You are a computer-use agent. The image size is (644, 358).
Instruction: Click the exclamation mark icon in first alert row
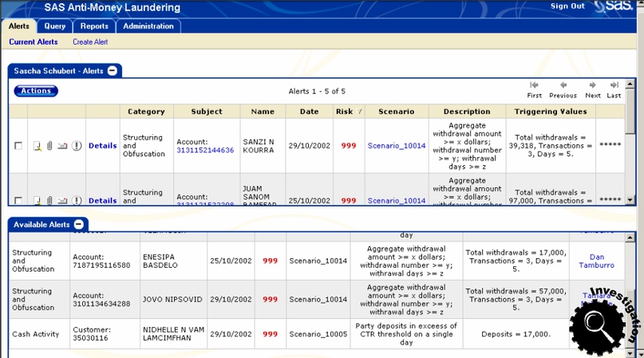pyautogui.click(x=77, y=146)
